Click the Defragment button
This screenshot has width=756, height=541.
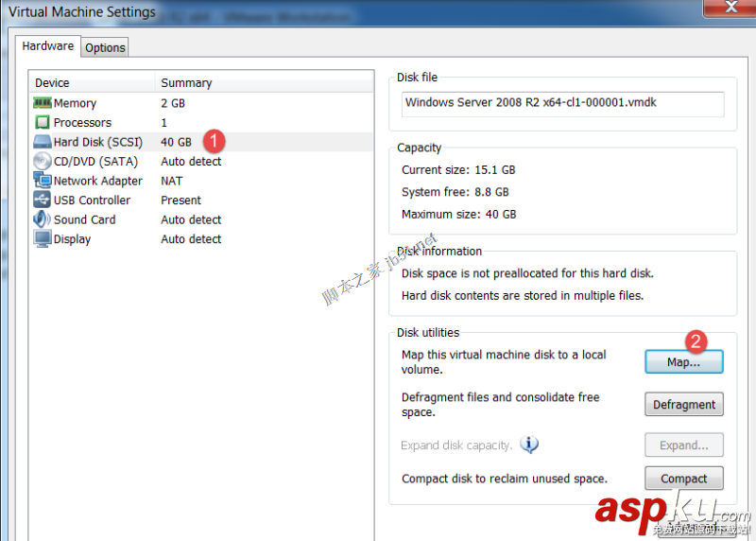pyautogui.click(x=683, y=405)
